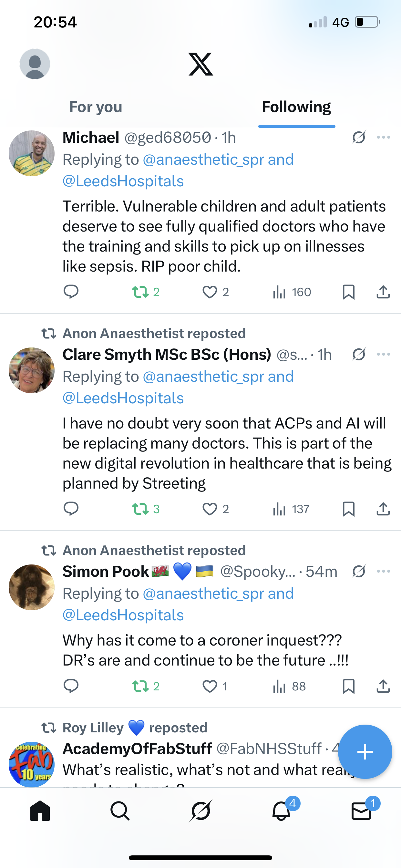The image size is (401, 868).
Task: Open the profile avatar menu
Action: [35, 64]
